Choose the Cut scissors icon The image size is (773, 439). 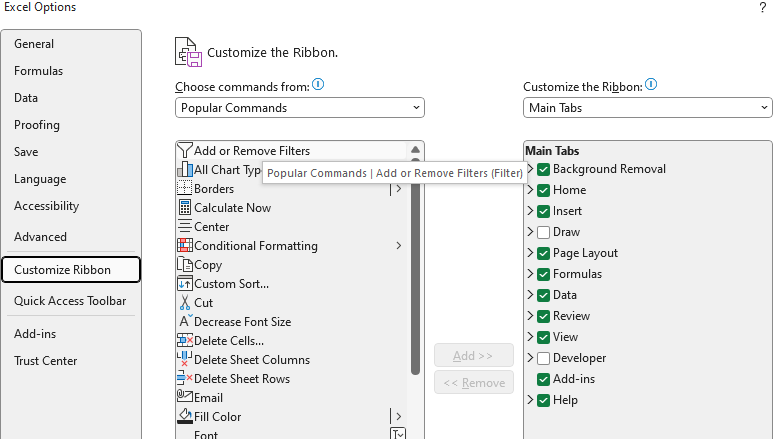[x=184, y=302]
